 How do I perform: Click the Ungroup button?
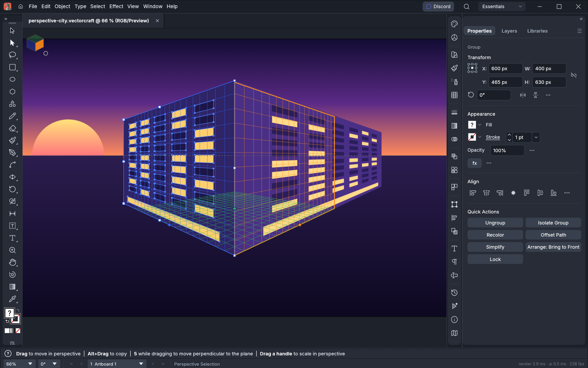(495, 223)
